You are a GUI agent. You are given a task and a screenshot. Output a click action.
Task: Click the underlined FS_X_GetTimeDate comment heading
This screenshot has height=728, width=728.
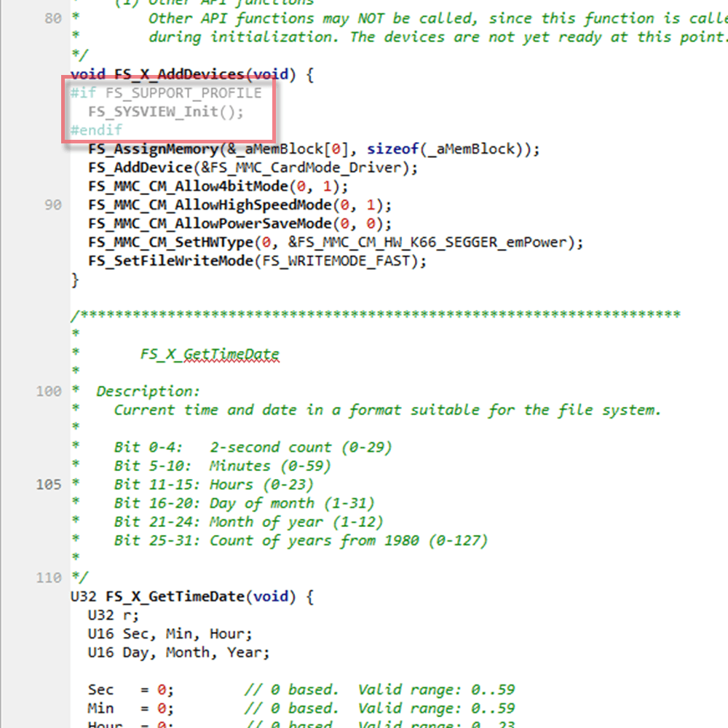pos(210,355)
